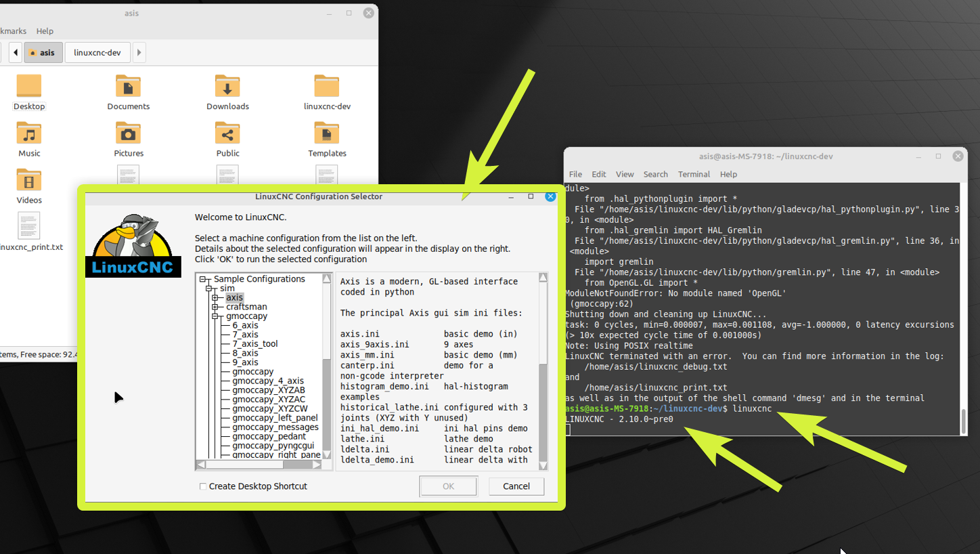Click the tree list scroll-down arrow
980x554 pixels.
pos(327,455)
